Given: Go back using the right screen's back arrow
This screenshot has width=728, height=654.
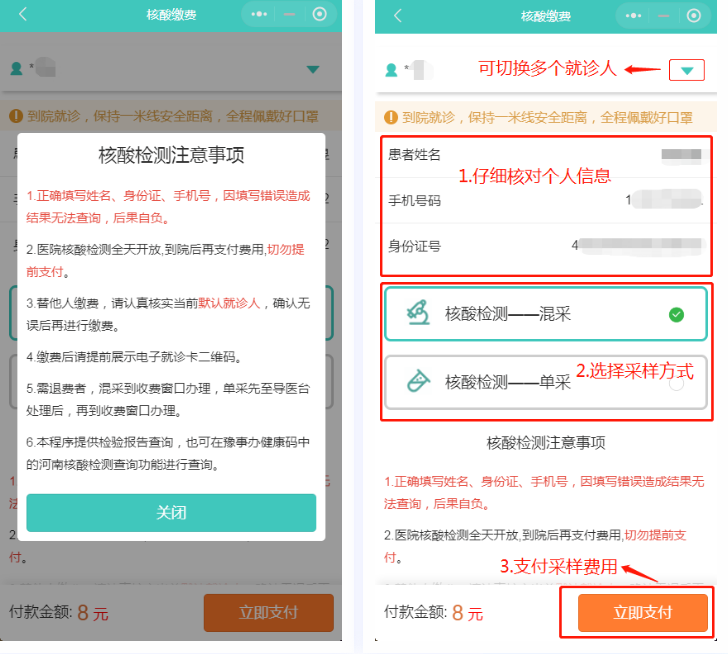Looking at the screenshot, I should 397,16.
